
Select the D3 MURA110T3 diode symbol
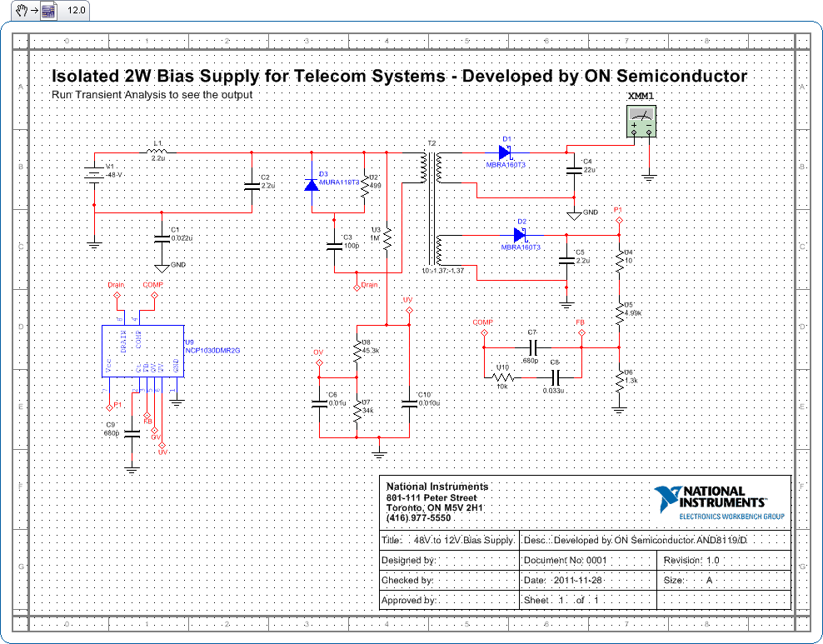tap(312, 185)
